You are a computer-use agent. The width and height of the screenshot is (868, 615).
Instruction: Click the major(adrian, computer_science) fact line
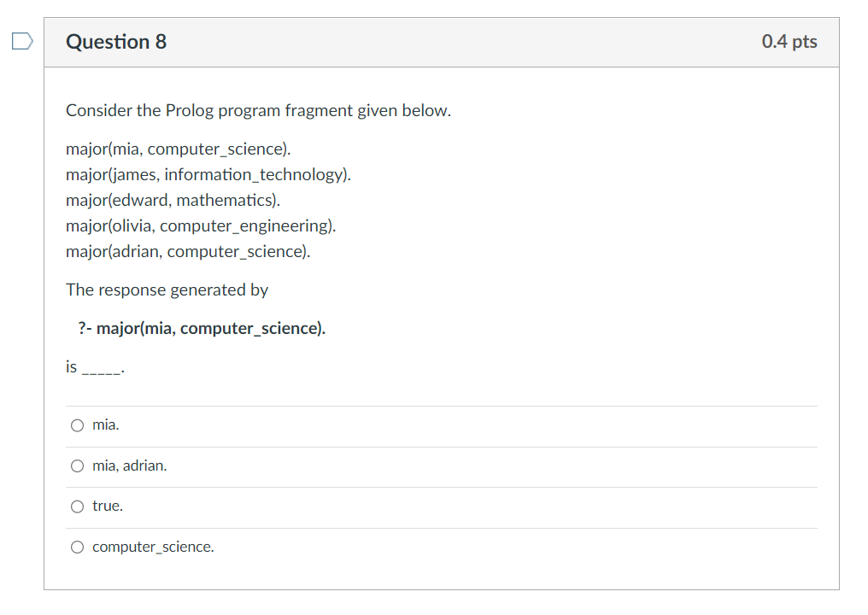click(x=188, y=252)
